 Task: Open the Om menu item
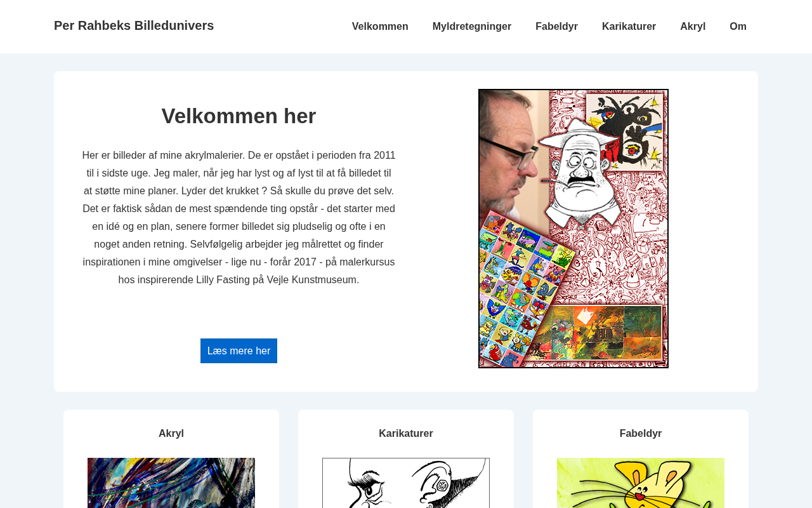click(738, 27)
